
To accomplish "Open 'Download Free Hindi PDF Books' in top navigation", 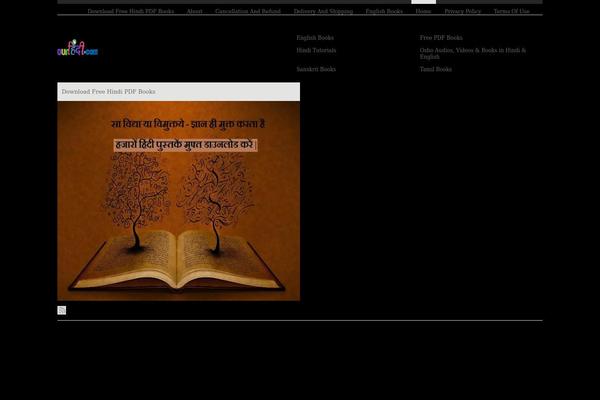I will 130,11.
